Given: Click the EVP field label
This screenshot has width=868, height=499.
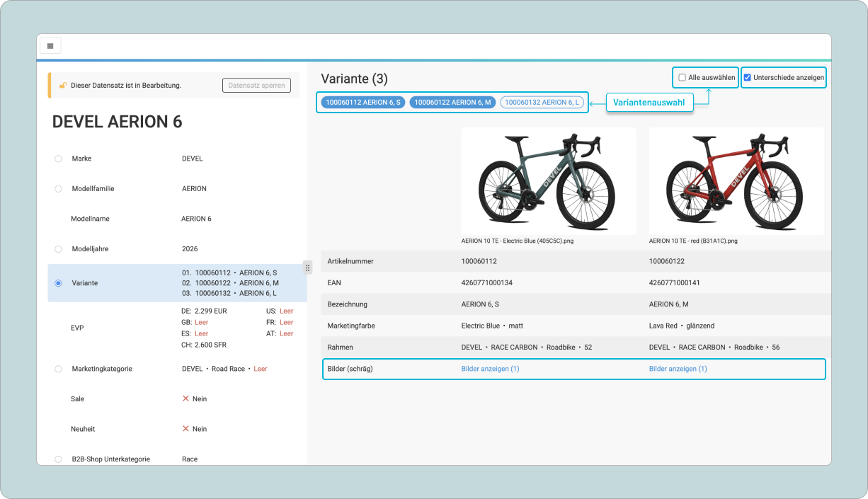Looking at the screenshot, I should (79, 328).
